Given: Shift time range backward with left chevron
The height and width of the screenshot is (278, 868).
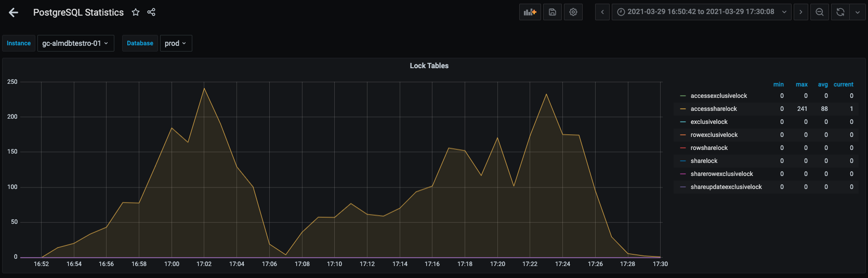Looking at the screenshot, I should pyautogui.click(x=602, y=12).
